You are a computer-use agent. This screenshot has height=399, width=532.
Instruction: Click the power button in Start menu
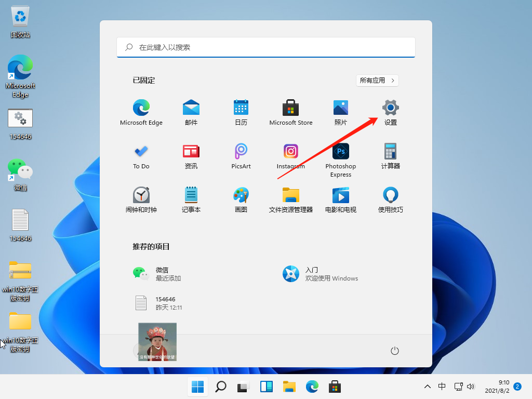coord(395,351)
